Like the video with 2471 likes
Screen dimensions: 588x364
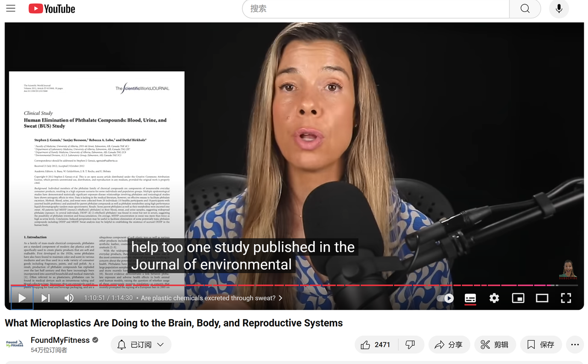(375, 345)
